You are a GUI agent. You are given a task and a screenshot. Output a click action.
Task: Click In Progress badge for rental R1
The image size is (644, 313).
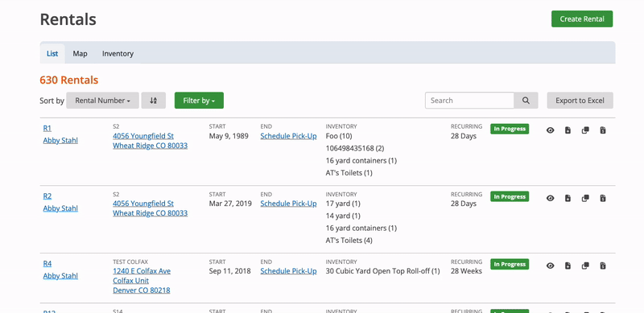(510, 129)
